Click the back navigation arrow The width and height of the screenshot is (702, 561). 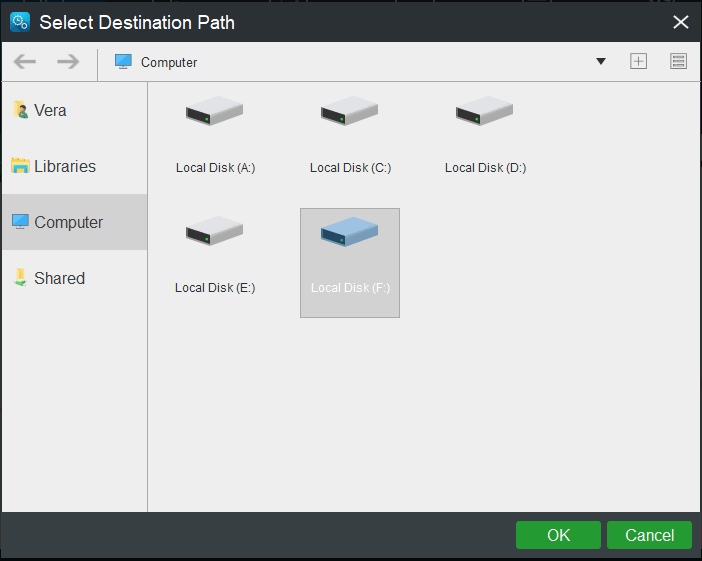[x=25, y=62]
